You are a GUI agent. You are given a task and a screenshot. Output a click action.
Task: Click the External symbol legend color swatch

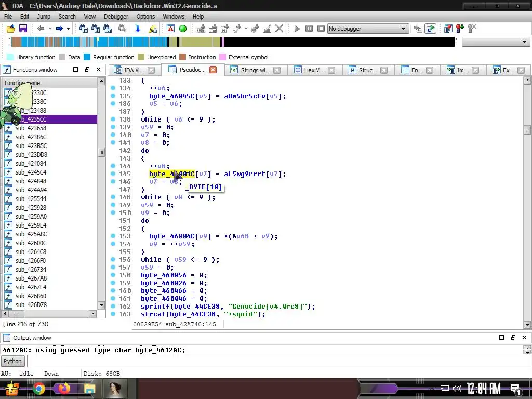(222, 57)
